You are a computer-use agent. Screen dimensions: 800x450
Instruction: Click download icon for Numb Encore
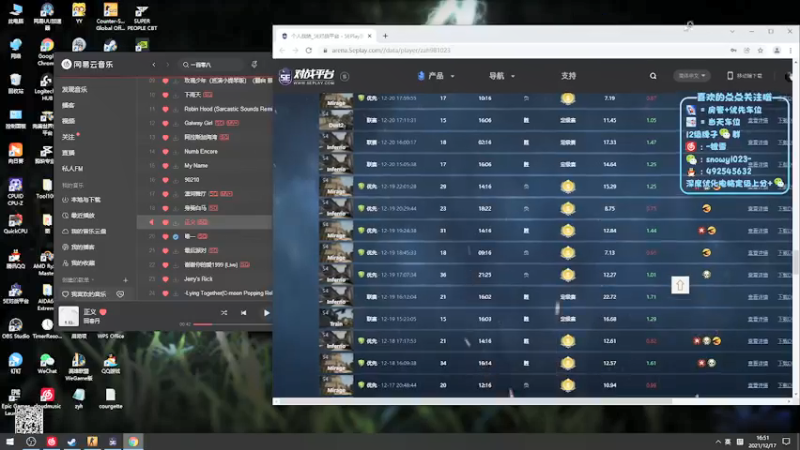coord(176,152)
